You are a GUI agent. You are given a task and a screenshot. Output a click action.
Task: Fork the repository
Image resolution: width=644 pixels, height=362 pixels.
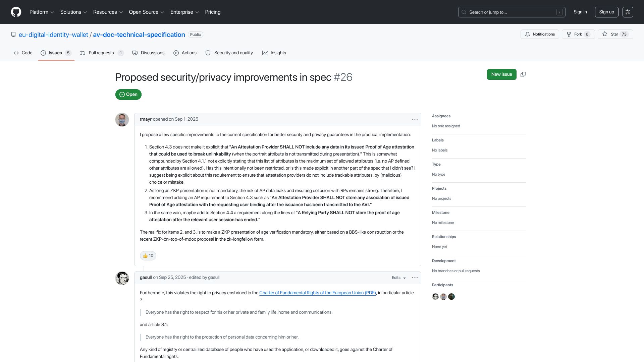[x=578, y=34]
